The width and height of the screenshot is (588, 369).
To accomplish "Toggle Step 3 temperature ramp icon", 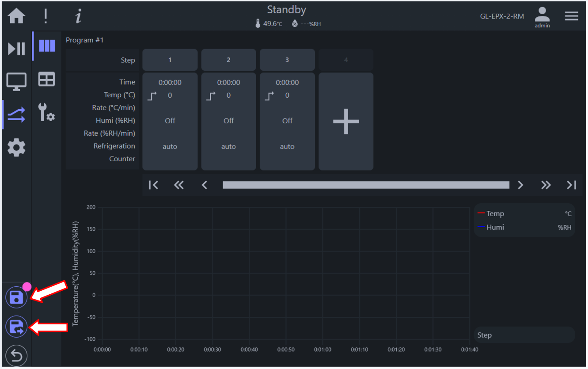I will (x=269, y=95).
